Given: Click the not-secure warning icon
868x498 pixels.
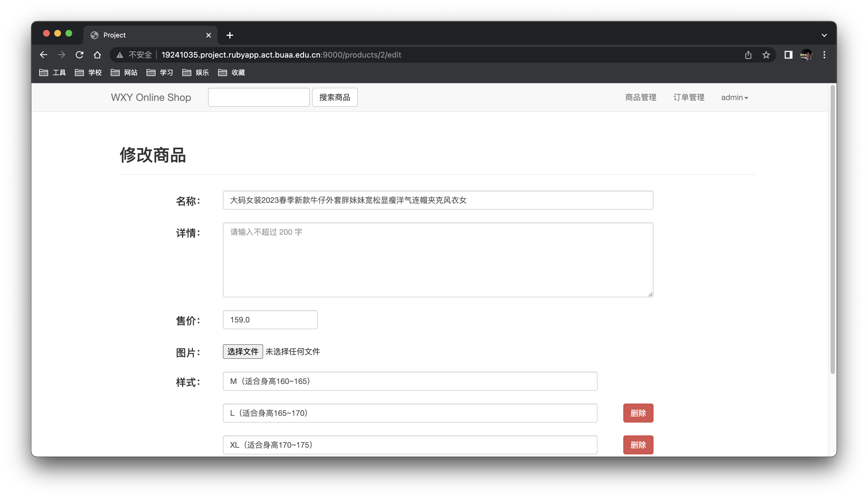Looking at the screenshot, I should (x=120, y=55).
